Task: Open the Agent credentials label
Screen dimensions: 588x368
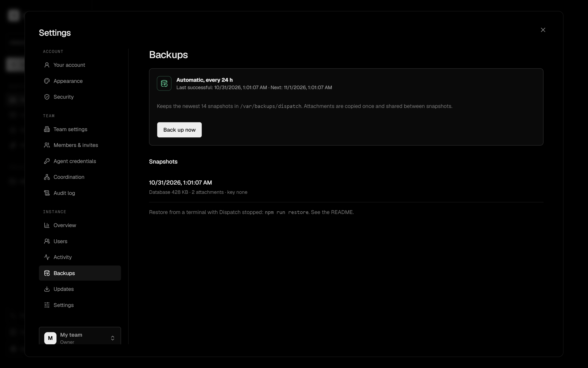Action: pyautogui.click(x=75, y=161)
